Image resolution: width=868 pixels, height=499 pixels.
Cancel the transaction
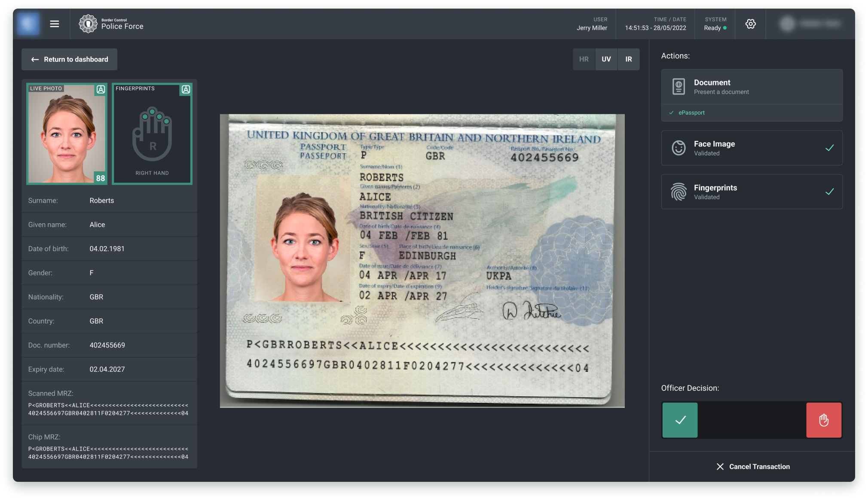753,466
